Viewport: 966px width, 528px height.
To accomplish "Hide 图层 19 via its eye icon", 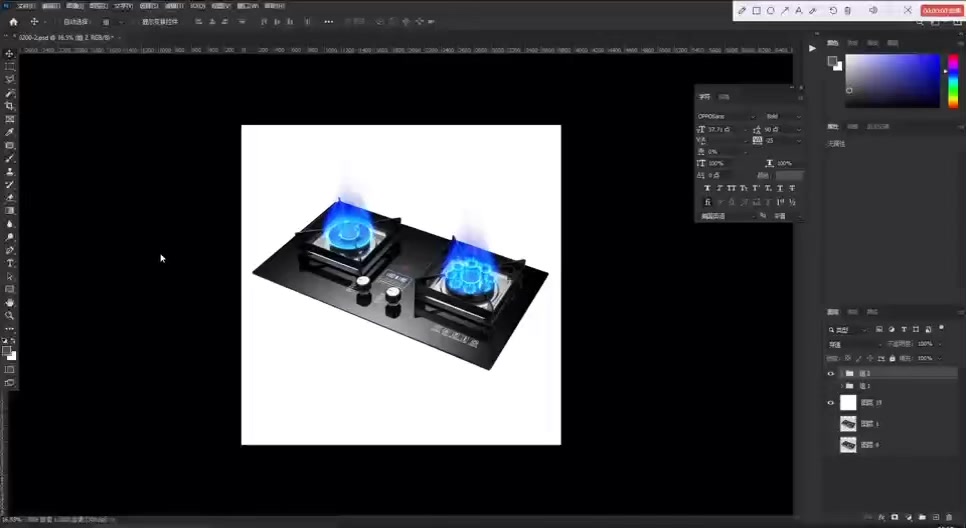I will (x=830, y=402).
